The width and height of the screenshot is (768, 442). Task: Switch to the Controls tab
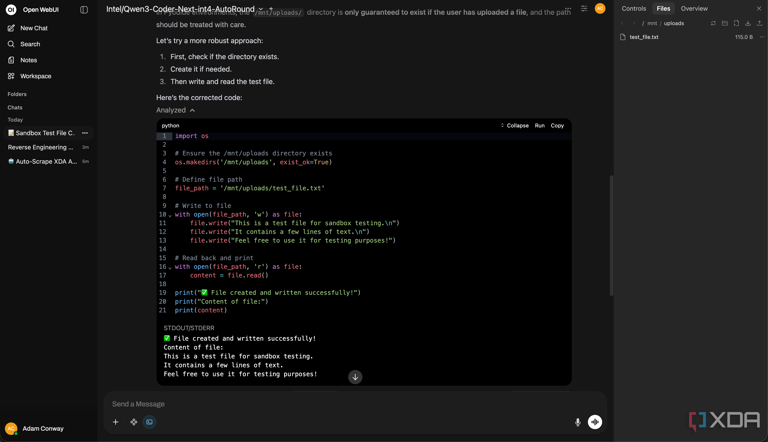click(x=633, y=8)
